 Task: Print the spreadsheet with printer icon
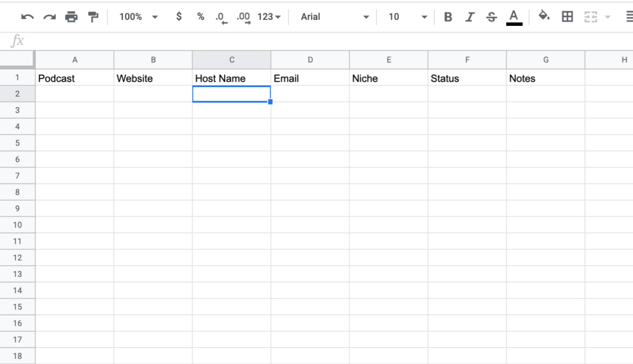[71, 17]
